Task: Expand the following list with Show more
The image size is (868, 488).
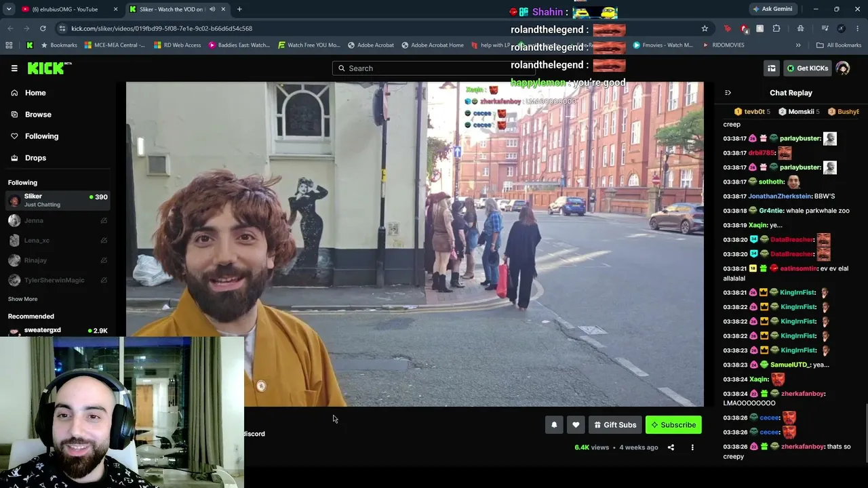Action: 22,299
